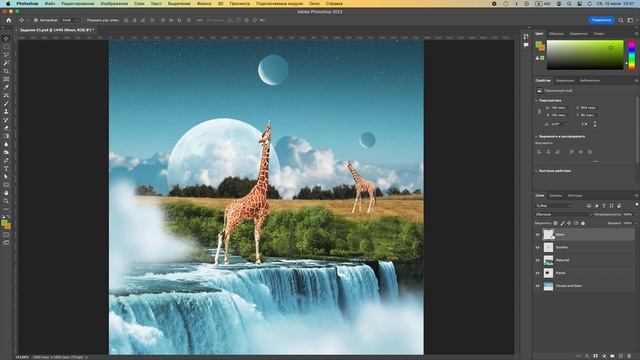Hide the Waterfall layer with eye icon
The height and width of the screenshot is (360, 640).
click(x=538, y=260)
